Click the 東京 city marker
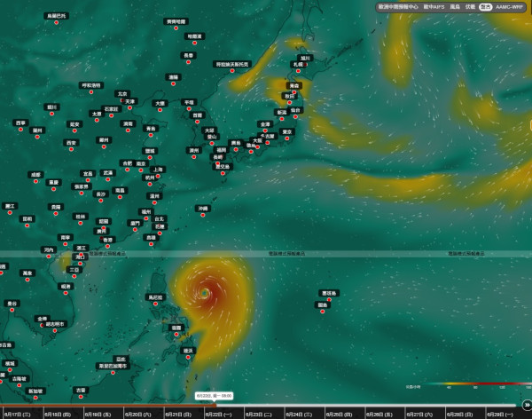Image resolution: width=532 pixels, height=419 pixels. click(287, 132)
